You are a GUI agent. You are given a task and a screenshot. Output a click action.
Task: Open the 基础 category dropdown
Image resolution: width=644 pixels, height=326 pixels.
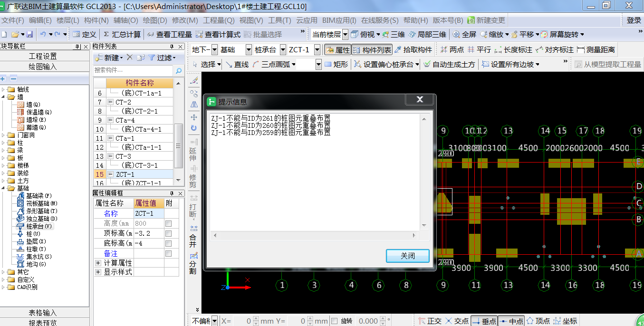[x=249, y=50]
